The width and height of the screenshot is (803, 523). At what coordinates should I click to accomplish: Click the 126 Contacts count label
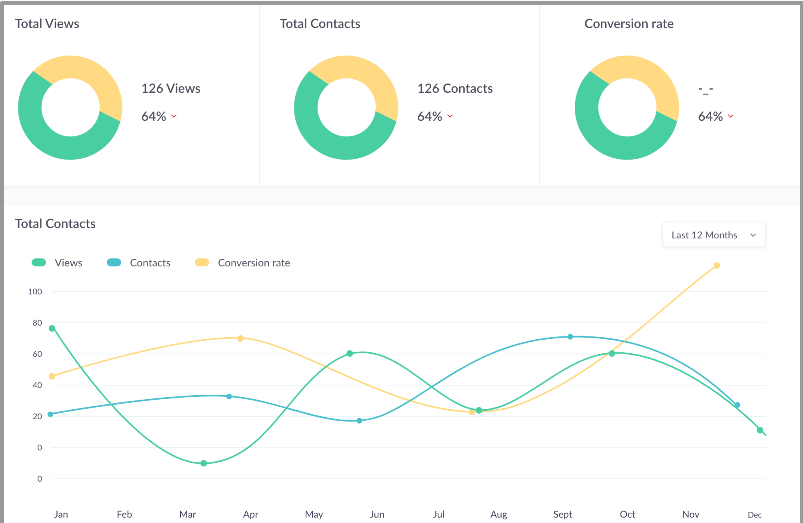pyautogui.click(x=455, y=89)
